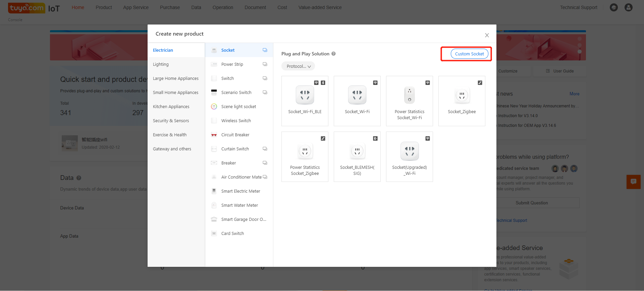
Task: Pick the Socket_BLEMESH(SIG) product icon
Action: [x=357, y=151]
